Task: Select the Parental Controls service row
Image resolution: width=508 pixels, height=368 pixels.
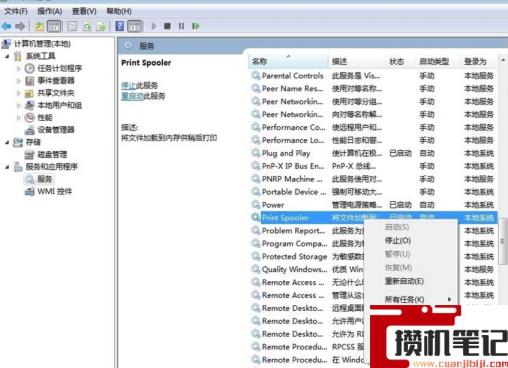Action: coord(373,76)
